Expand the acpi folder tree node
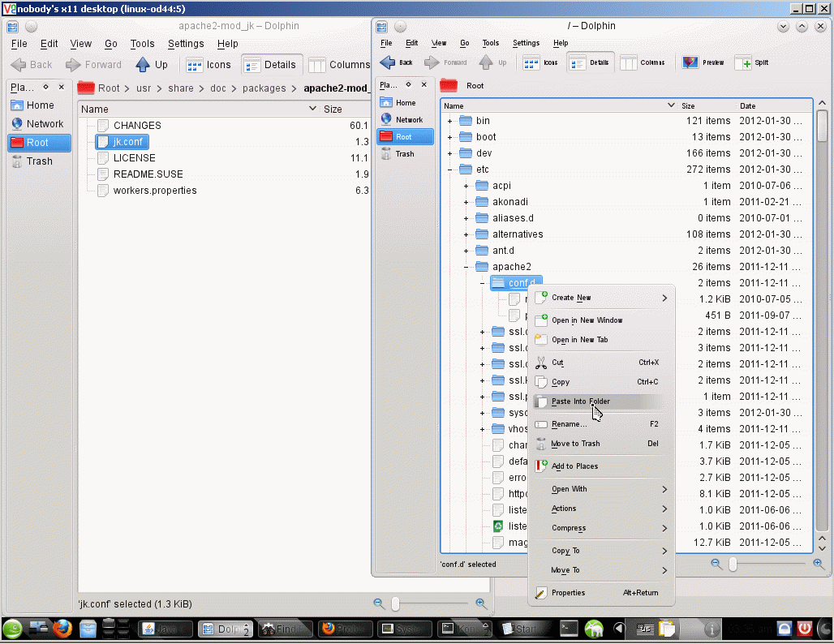Screen dimensions: 834x644 pyautogui.click(x=466, y=186)
